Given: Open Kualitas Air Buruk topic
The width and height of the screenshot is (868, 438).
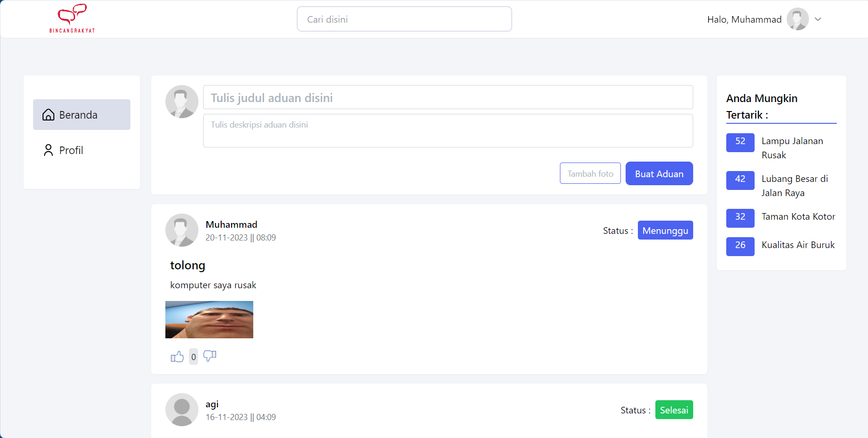Looking at the screenshot, I should [798, 245].
